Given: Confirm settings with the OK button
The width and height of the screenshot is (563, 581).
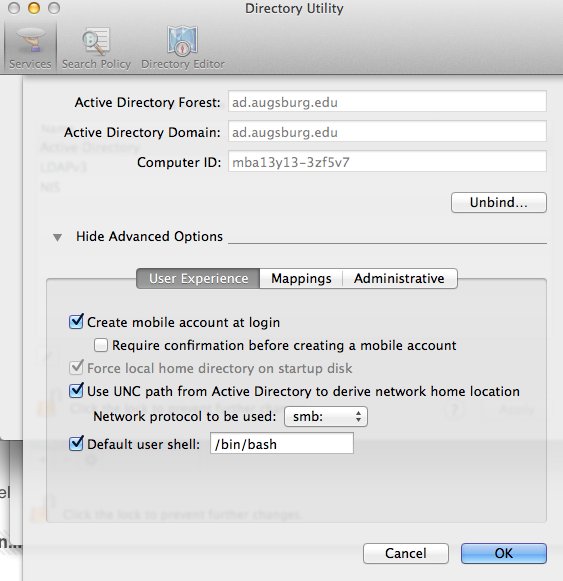Looking at the screenshot, I should coord(504,553).
